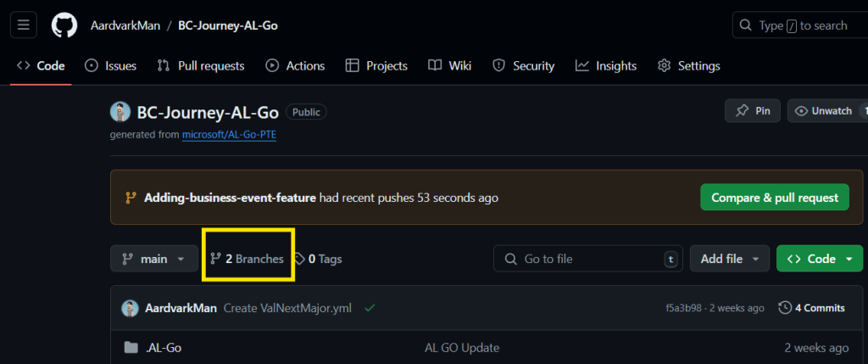Click Compare & pull request button
This screenshot has width=868, height=364.
[774, 198]
